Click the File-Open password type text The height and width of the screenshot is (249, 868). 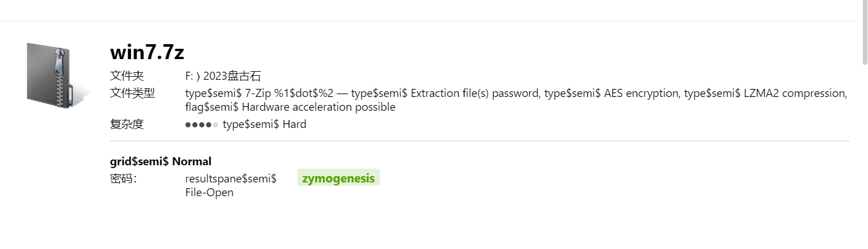[x=210, y=193]
